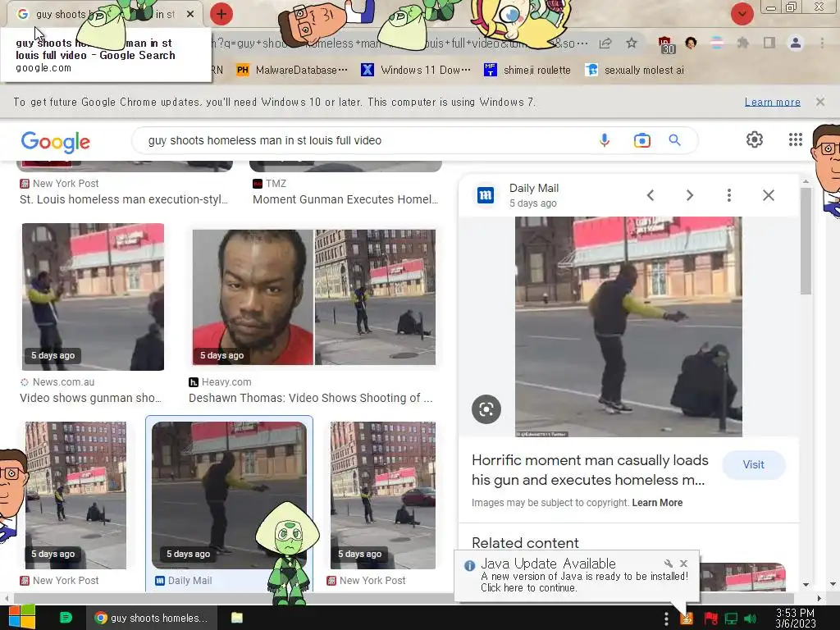840x630 pixels.
Task: Close the Java Update balloon
Action: coord(683,564)
